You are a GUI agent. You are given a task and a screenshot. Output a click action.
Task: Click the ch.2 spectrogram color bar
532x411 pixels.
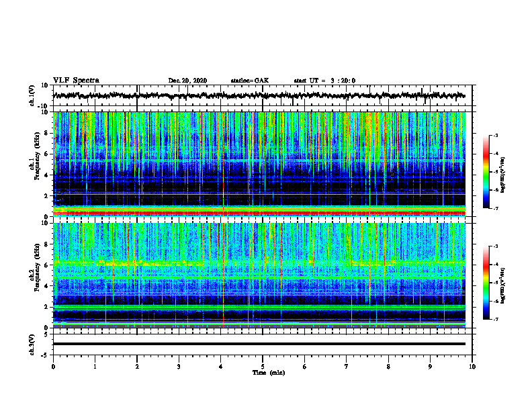(486, 283)
